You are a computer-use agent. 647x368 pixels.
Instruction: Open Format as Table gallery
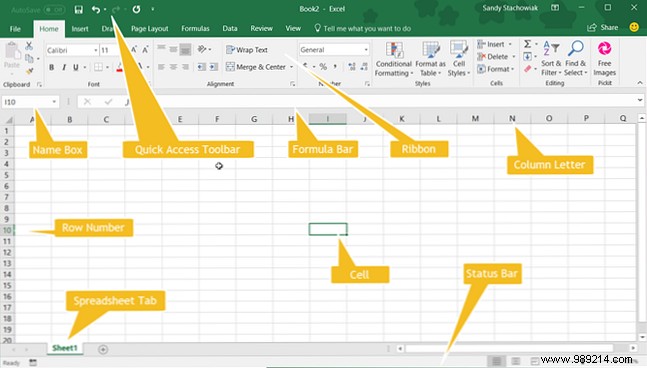click(430, 59)
